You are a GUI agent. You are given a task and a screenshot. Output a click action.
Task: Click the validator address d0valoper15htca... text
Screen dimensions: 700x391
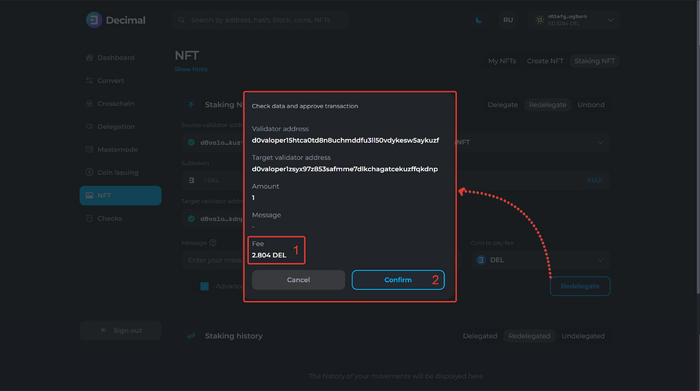345,140
